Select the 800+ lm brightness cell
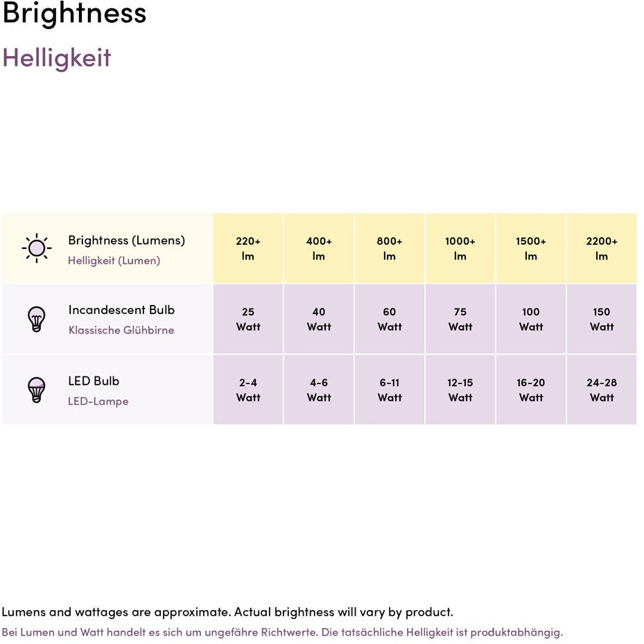Viewport: 644px width, 644px height. (390, 248)
